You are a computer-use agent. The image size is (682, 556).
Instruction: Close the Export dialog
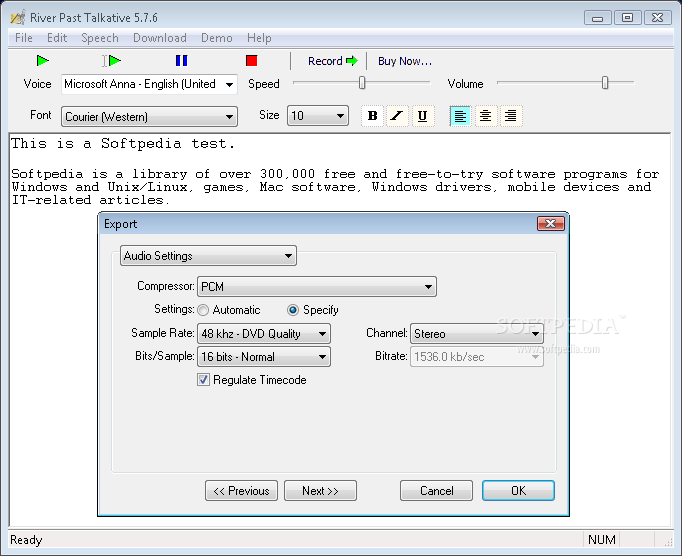[551, 224]
